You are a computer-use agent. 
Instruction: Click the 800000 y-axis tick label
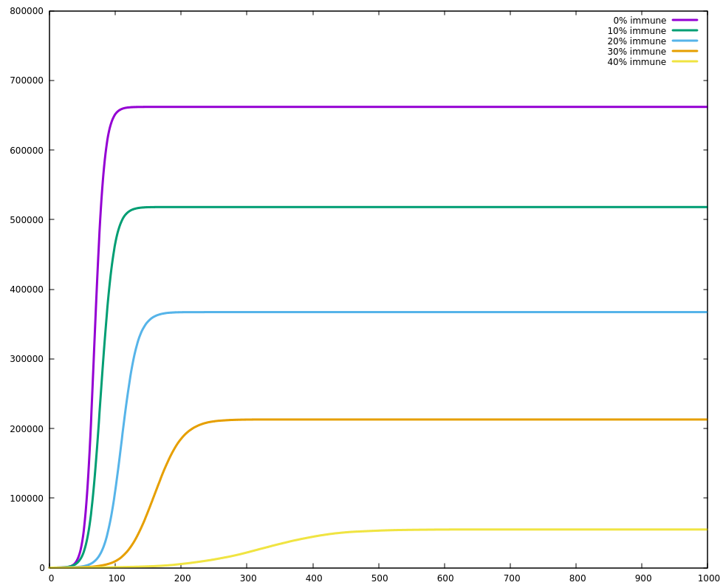(x=27, y=11)
